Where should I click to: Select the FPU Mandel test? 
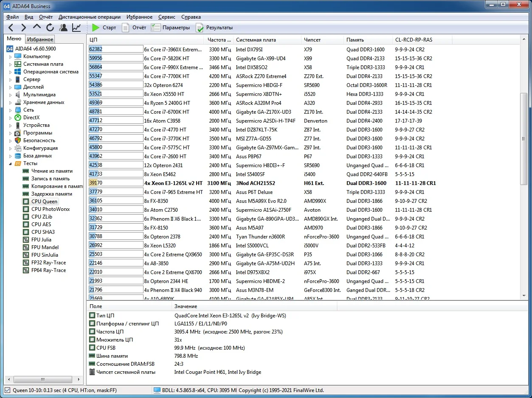pos(45,247)
